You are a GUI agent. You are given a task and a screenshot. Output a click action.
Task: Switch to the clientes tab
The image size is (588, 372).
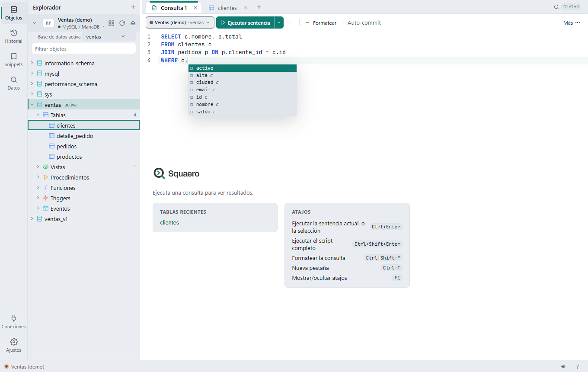point(227,8)
